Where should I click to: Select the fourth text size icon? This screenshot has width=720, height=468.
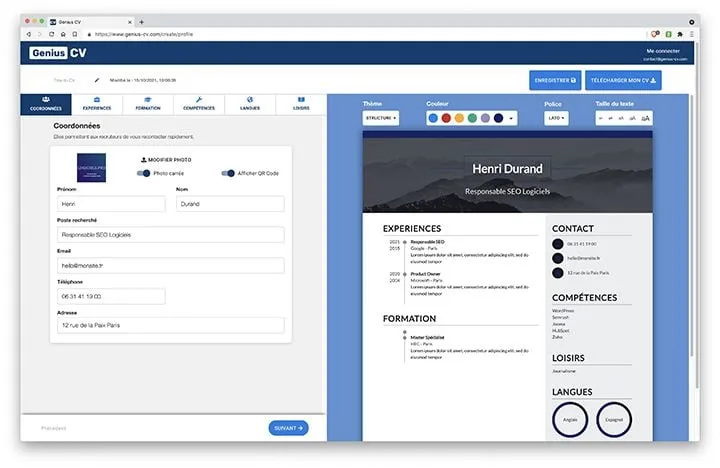click(x=632, y=118)
